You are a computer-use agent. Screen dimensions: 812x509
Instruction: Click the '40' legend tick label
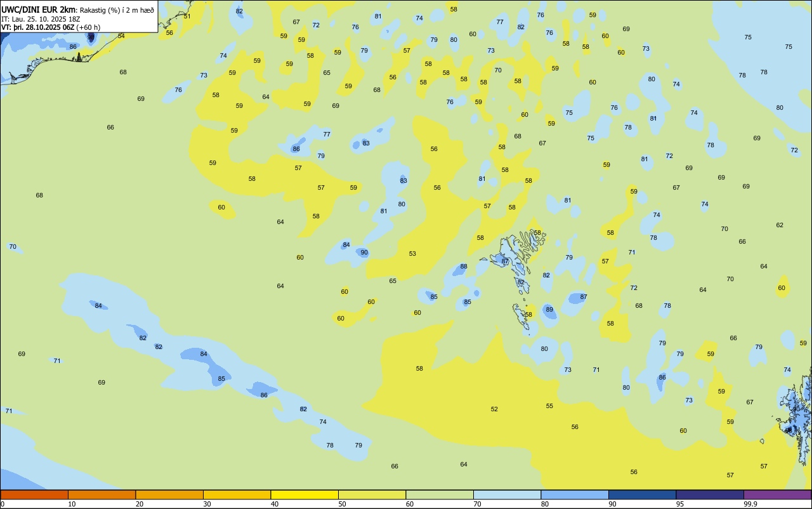coord(275,504)
